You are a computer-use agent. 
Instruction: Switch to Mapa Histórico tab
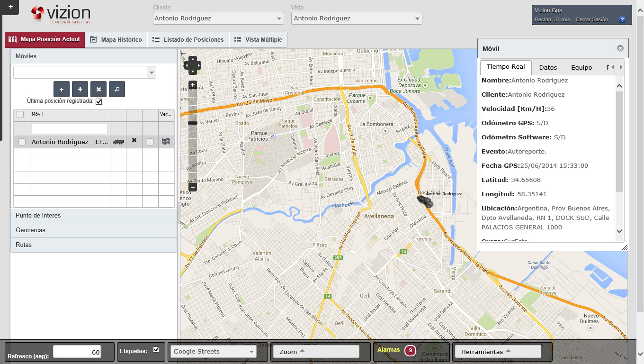click(x=116, y=40)
